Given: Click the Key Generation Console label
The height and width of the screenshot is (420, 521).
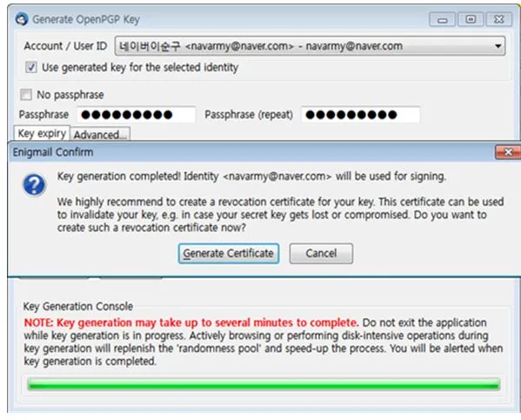Looking at the screenshot, I should [78, 306].
